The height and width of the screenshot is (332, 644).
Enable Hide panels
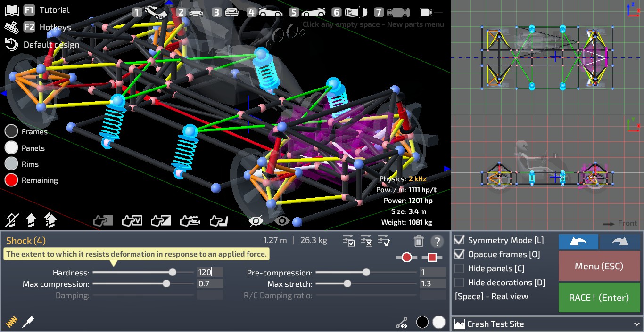459,268
